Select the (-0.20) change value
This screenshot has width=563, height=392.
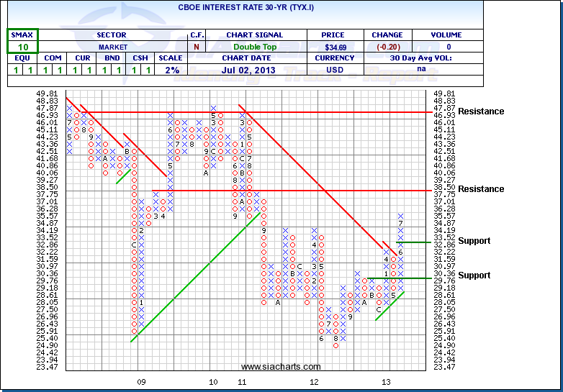coord(388,47)
